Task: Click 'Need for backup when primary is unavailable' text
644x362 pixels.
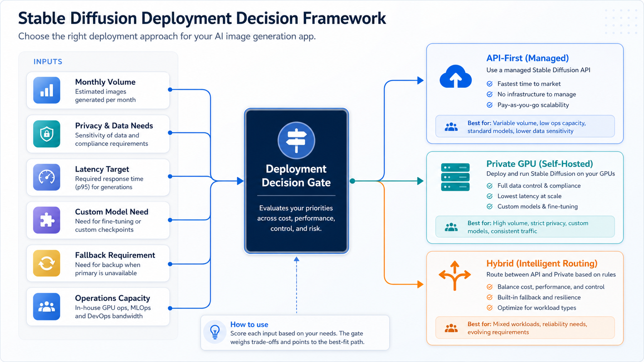Action: (107, 269)
